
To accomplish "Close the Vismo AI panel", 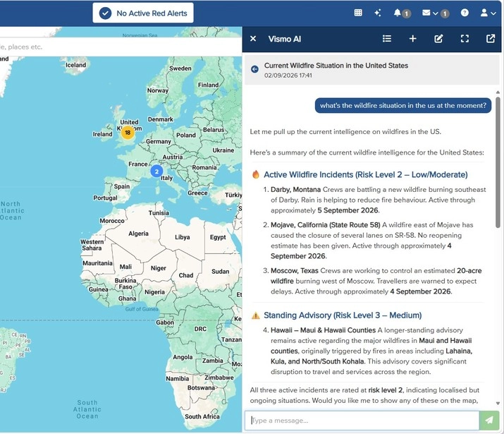I will (x=253, y=39).
